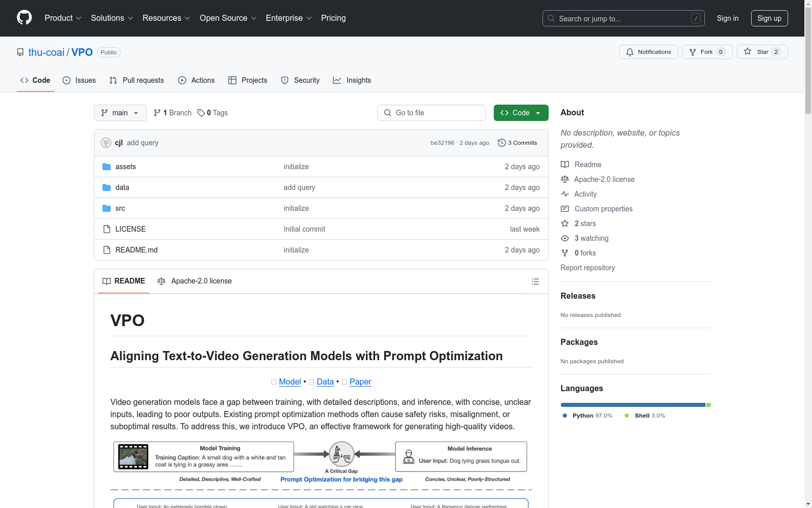Click the Notifications bell icon
The image size is (812, 508).
[x=630, y=52]
